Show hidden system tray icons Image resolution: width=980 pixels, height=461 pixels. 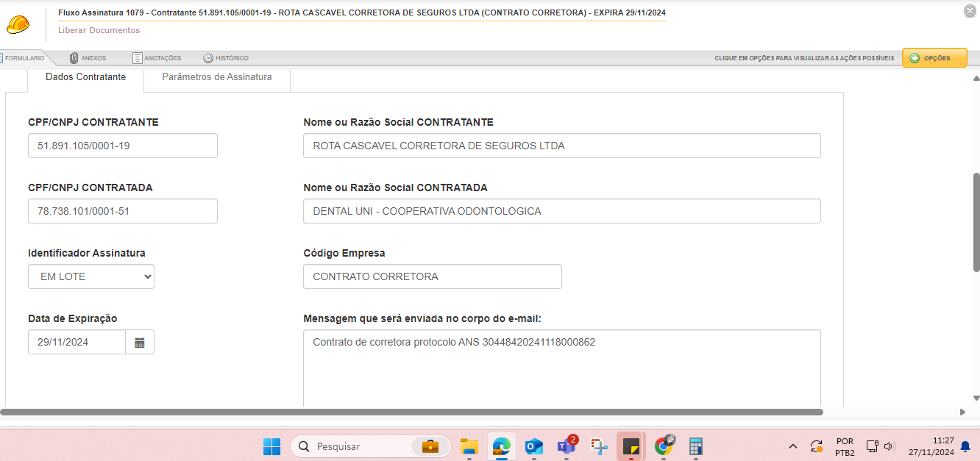[793, 446]
